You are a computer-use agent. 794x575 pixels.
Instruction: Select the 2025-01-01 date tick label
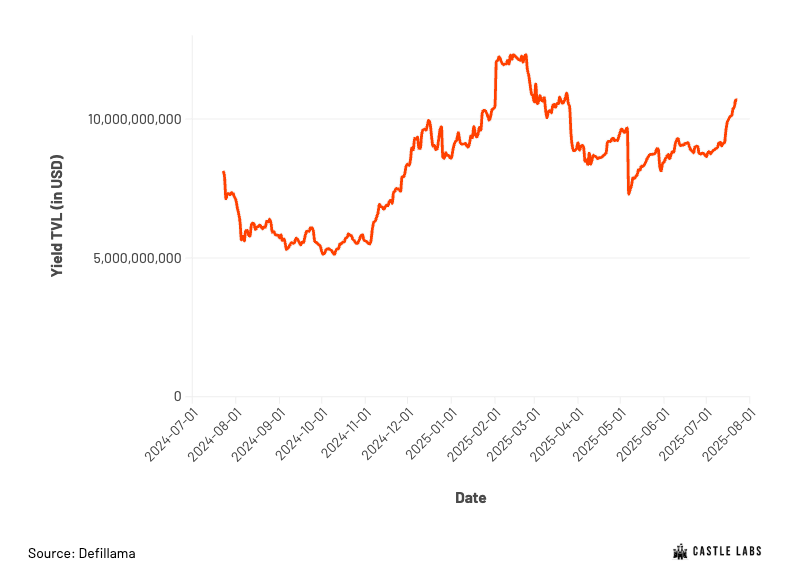432,435
